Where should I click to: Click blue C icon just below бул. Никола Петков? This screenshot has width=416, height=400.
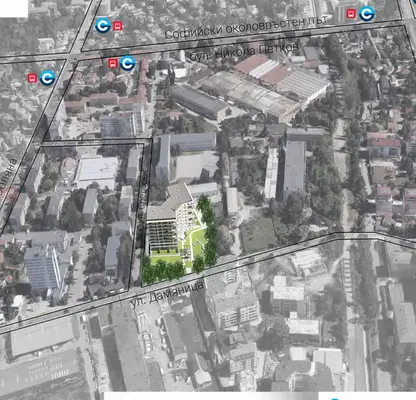(128, 63)
